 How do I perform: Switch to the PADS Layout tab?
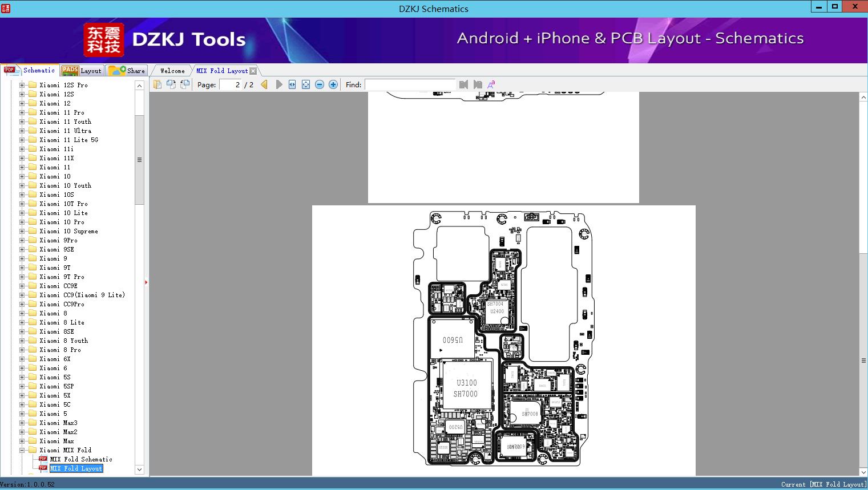click(82, 71)
